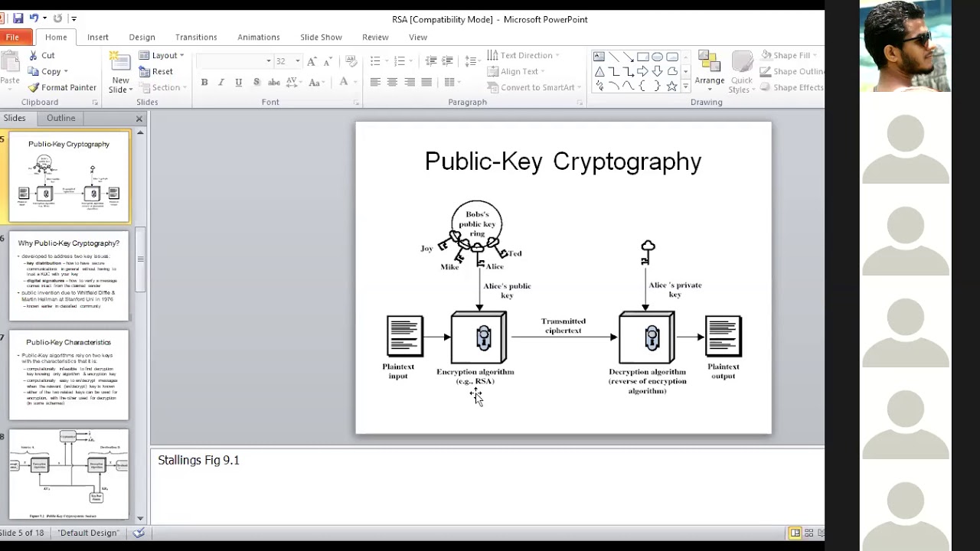The height and width of the screenshot is (551, 980).
Task: Click the Increase Font Size icon
Action: point(312,61)
